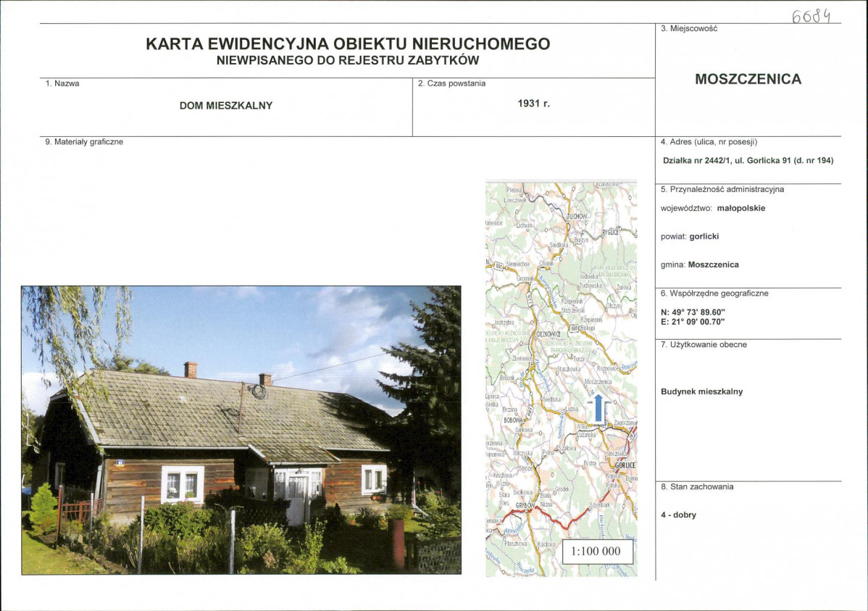Open the Miejscowość field showing MOSZCZENICA
Image resolution: width=868 pixels, height=611 pixels.
[x=748, y=80]
